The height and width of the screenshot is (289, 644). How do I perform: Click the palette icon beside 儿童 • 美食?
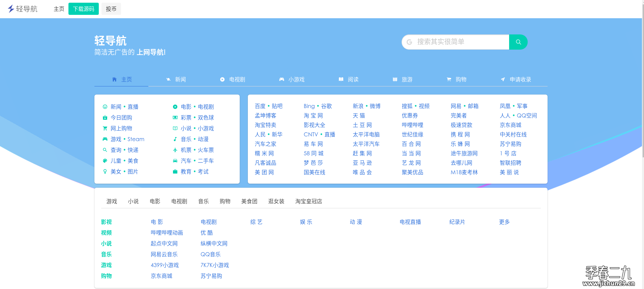pos(105,161)
